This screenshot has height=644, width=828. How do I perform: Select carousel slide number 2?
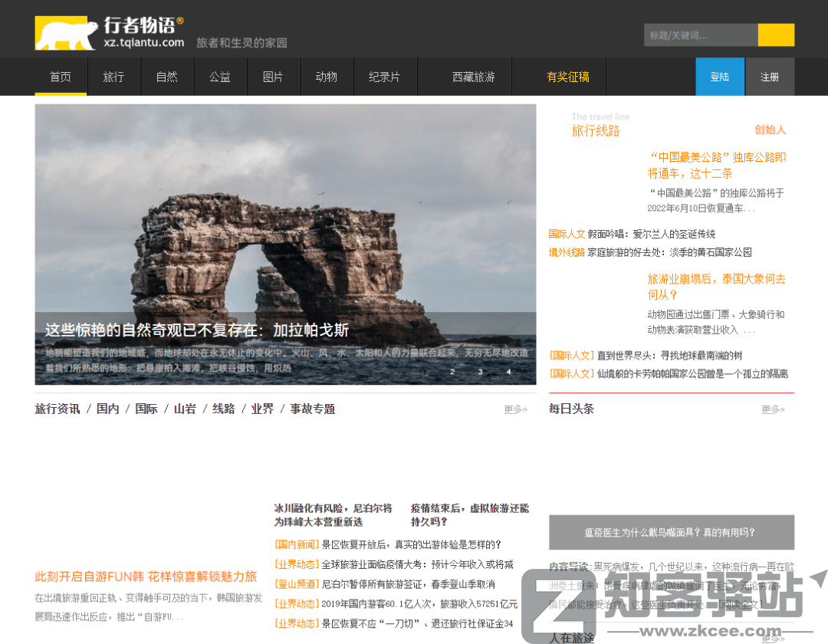pyautogui.click(x=452, y=370)
